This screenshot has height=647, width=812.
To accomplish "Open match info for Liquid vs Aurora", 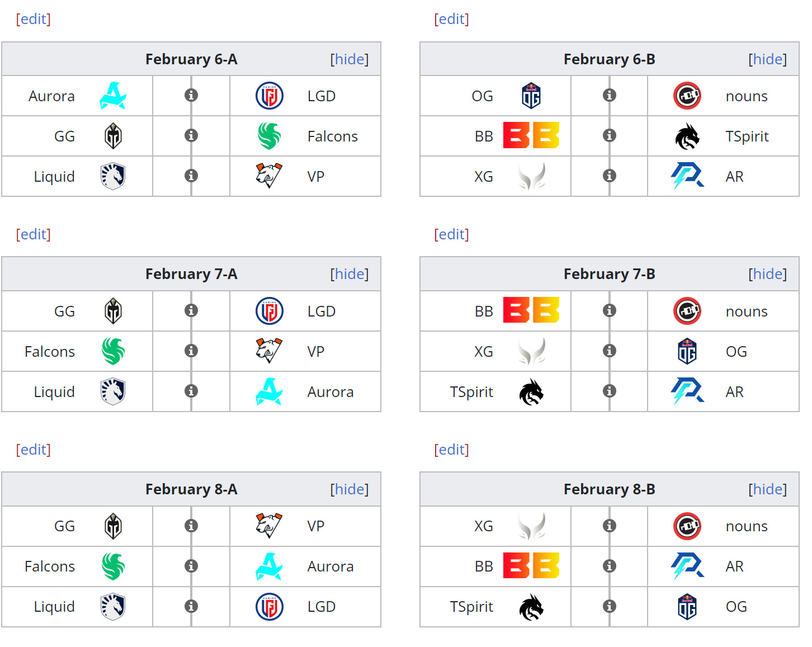I will point(191,391).
